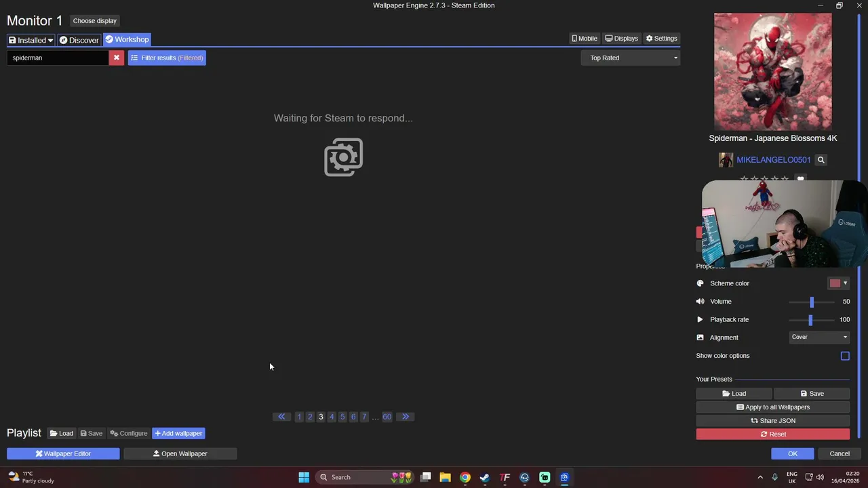868x488 pixels.
Task: Go to next page double-right arrow
Action: tap(406, 417)
